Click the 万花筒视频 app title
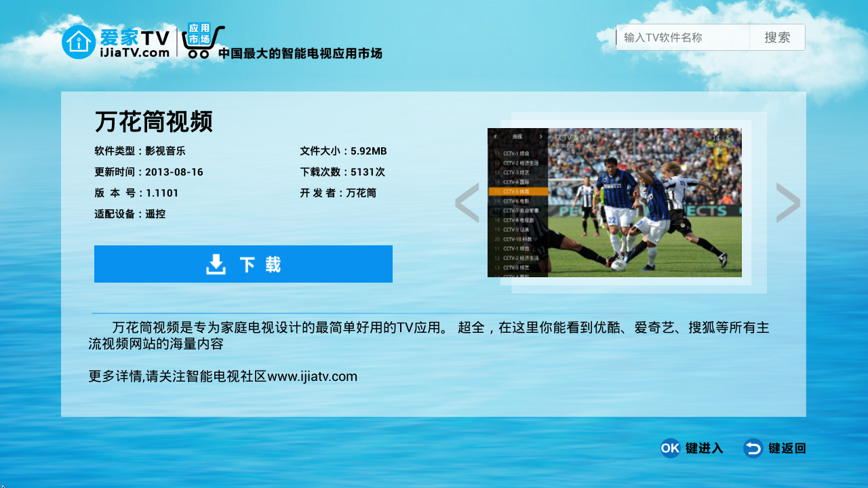 tap(154, 121)
